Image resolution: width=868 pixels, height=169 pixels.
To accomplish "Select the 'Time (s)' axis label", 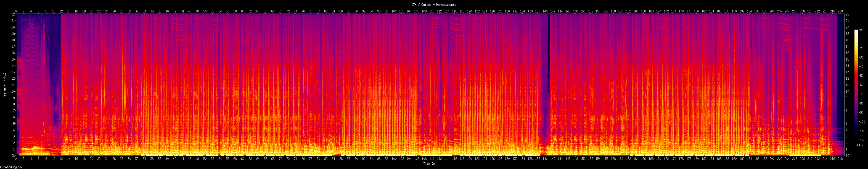I will [x=430, y=164].
